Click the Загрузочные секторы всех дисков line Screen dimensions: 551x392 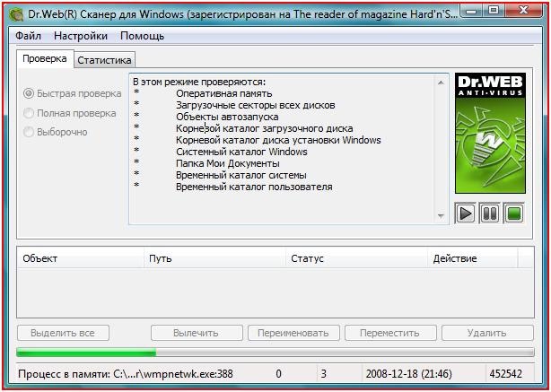[256, 105]
